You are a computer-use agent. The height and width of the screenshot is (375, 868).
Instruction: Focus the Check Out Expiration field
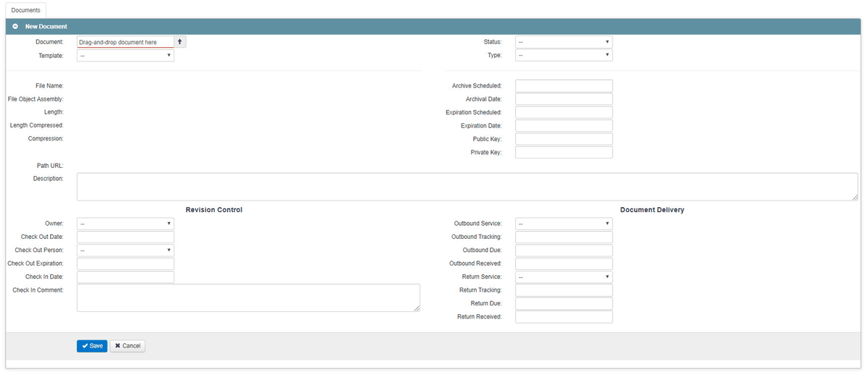[126, 264]
